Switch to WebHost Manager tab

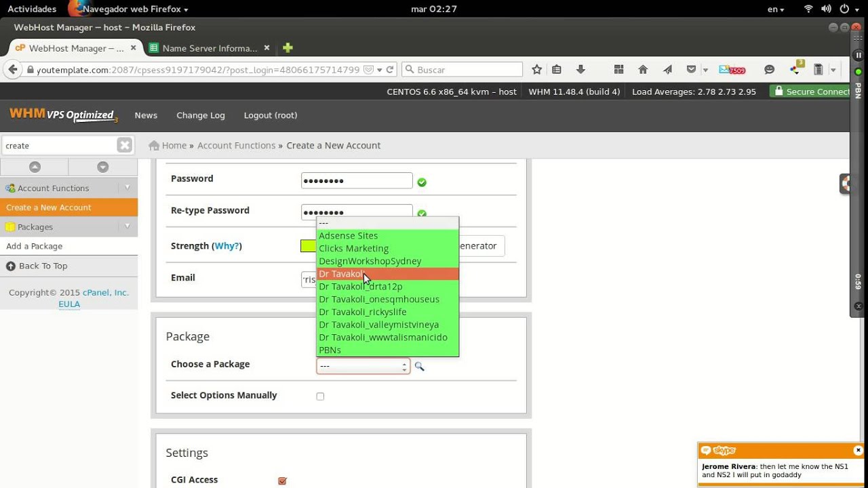tap(75, 48)
